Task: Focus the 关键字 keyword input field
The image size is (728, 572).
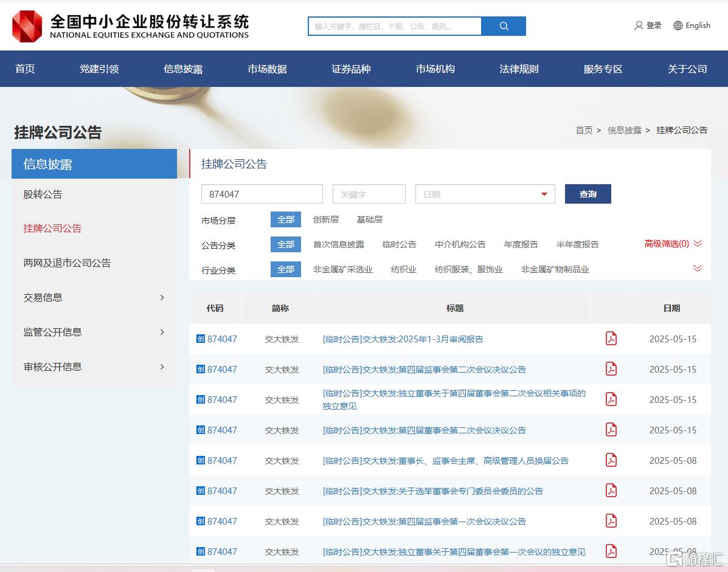Action: (369, 194)
